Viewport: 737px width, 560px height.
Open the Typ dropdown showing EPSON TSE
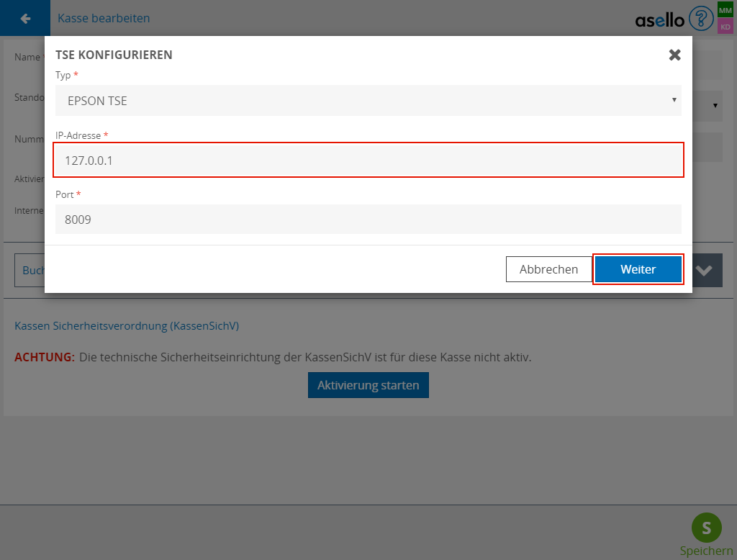[x=368, y=101]
